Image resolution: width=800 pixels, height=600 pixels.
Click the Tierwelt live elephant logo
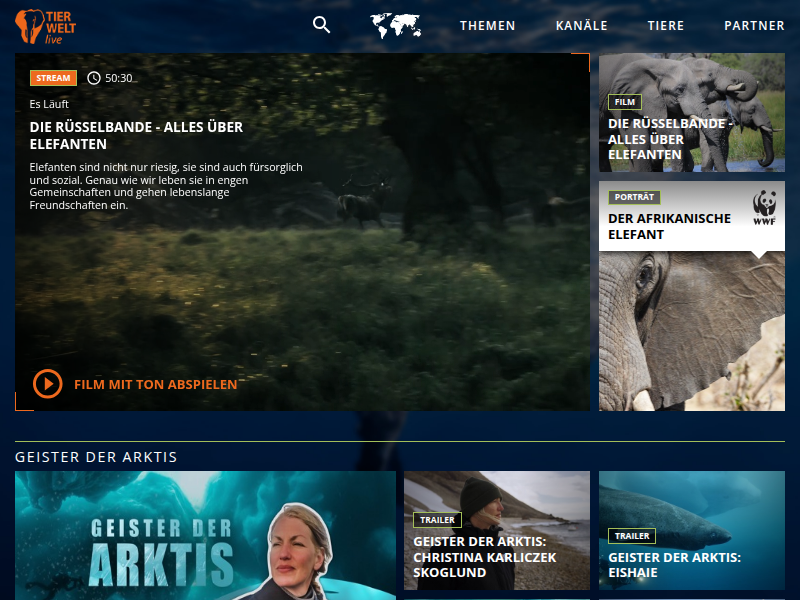[43, 26]
